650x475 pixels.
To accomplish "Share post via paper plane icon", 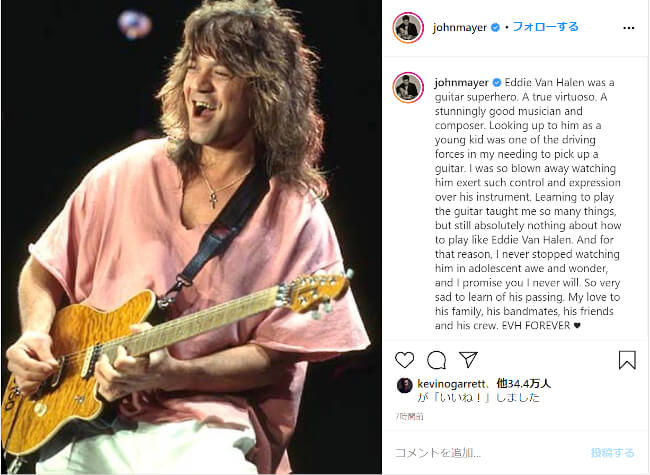I will click(468, 359).
